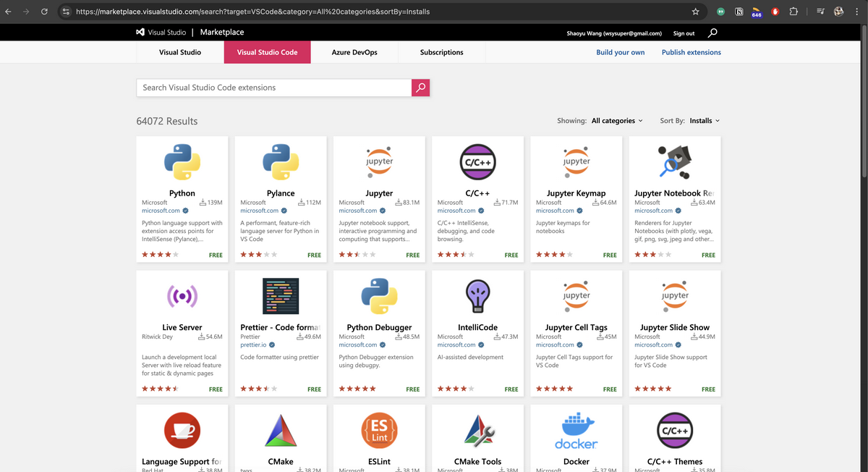Click the Marketplace header link
Screen dimensions: 868x472
pos(222,33)
